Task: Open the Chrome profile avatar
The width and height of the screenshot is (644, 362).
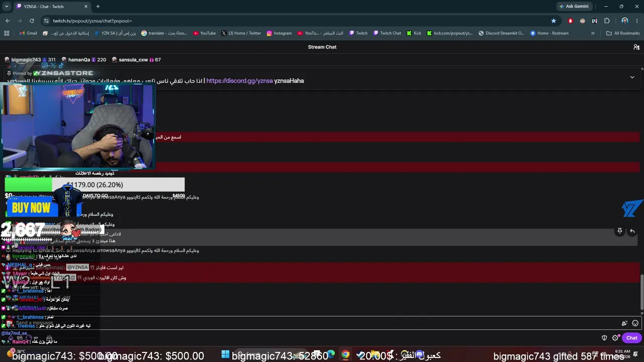Action: point(624,21)
